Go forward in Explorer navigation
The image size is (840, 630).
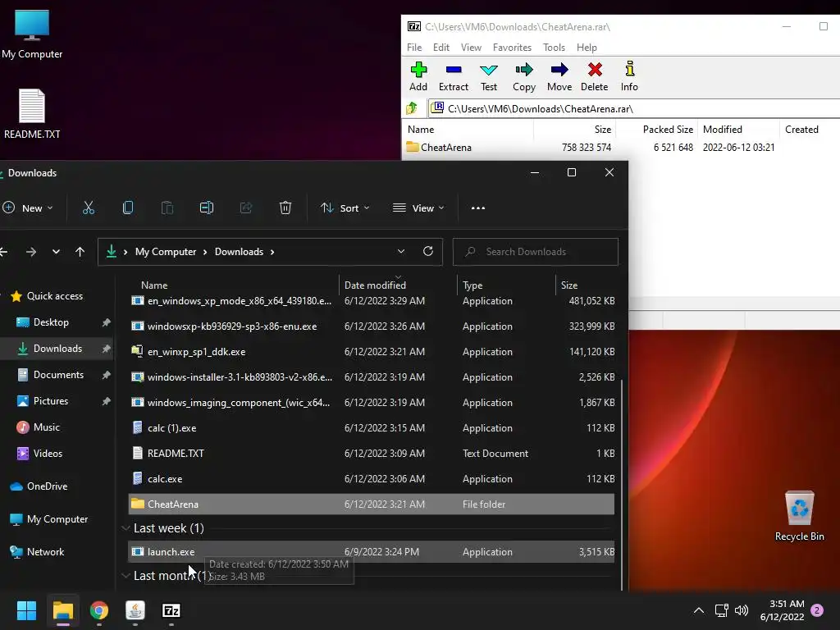pos(31,251)
